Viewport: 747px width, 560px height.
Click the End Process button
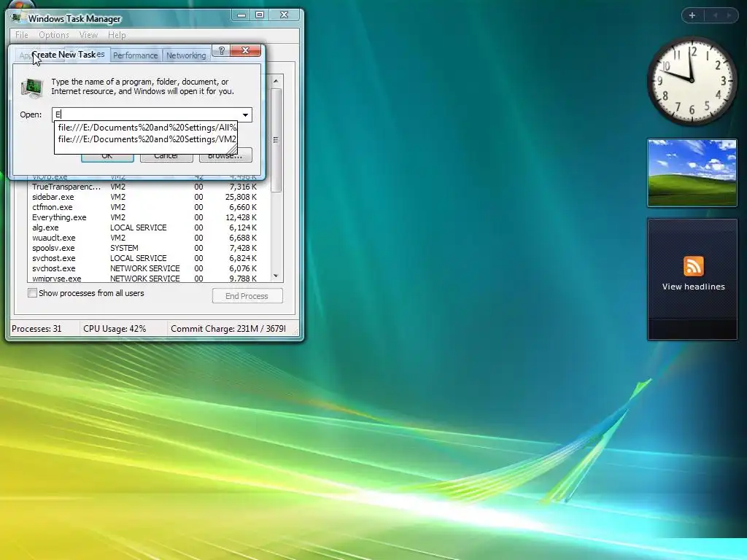pyautogui.click(x=247, y=296)
